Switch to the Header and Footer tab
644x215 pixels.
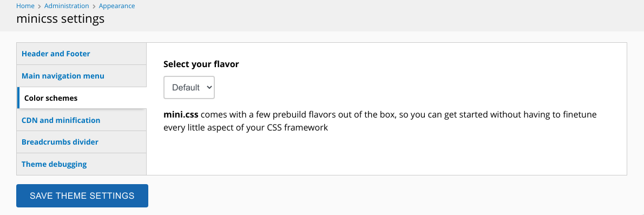[81, 54]
